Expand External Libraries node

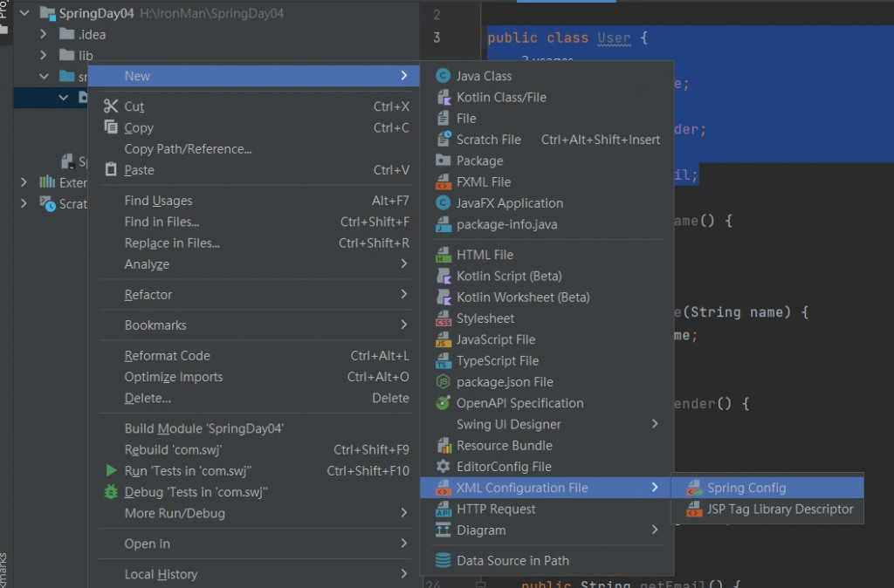coord(24,182)
